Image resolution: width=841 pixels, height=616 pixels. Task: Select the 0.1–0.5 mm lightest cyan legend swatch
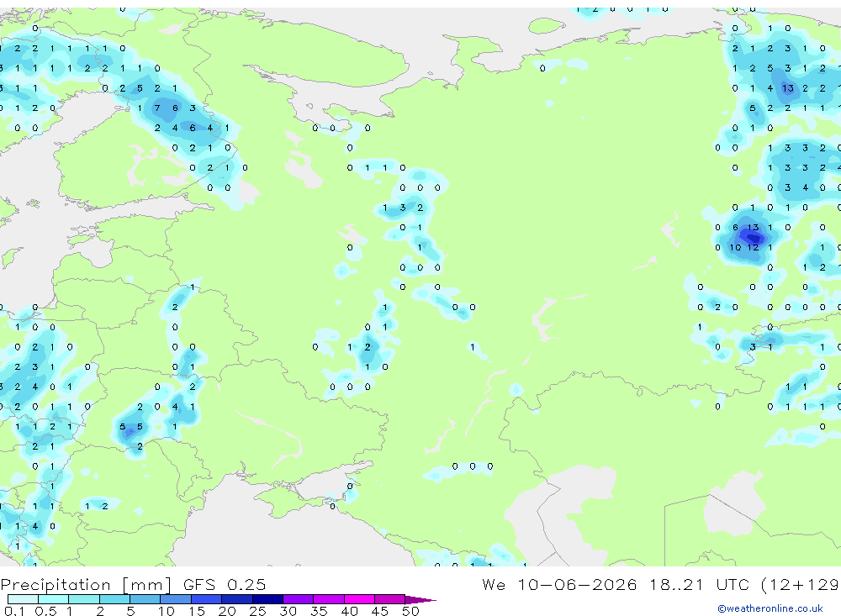coord(23,599)
